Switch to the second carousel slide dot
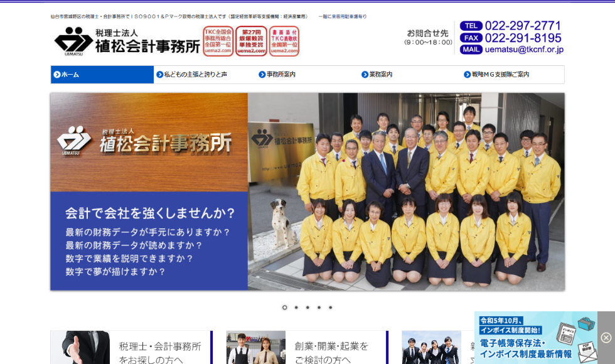The width and height of the screenshot is (615, 364). [296, 308]
